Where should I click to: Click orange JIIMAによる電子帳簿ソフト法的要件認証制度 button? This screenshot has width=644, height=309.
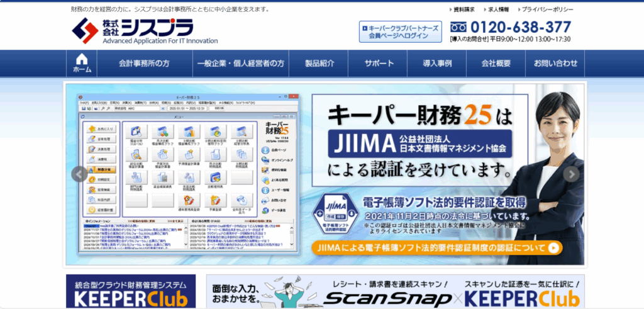point(436,248)
